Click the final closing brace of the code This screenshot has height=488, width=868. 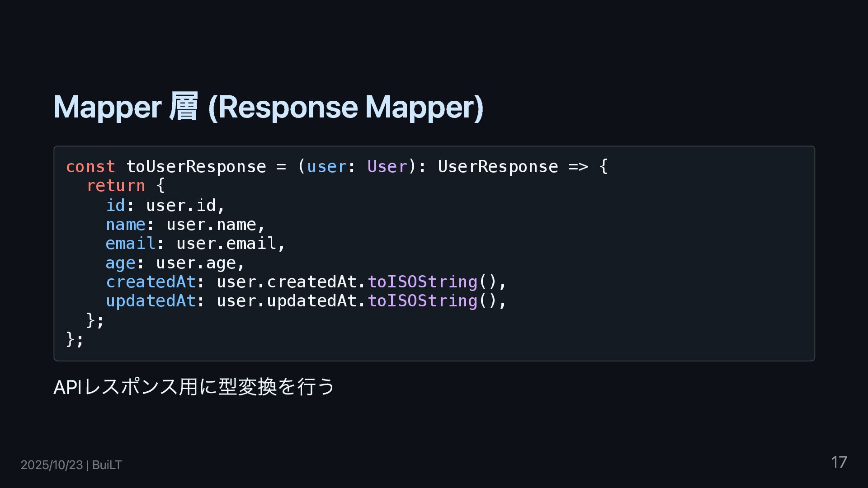coord(70,339)
